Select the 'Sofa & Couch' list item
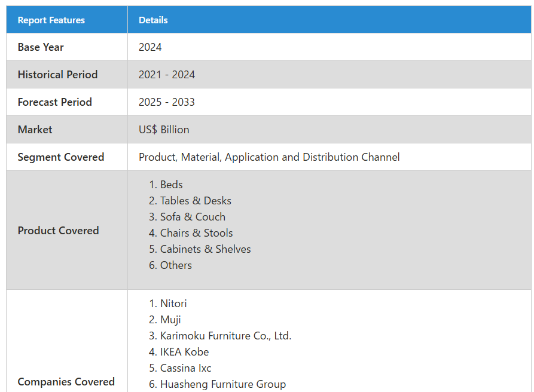534x392 pixels. click(193, 217)
